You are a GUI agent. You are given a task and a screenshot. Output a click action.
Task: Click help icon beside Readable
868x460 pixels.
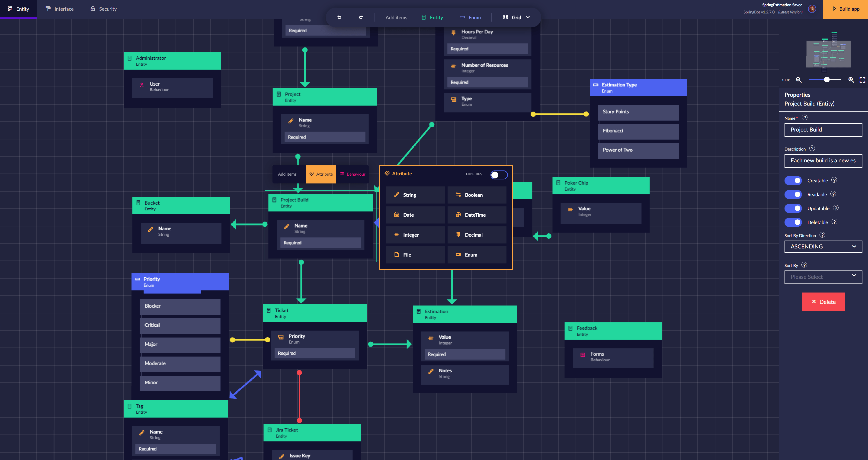tap(833, 194)
